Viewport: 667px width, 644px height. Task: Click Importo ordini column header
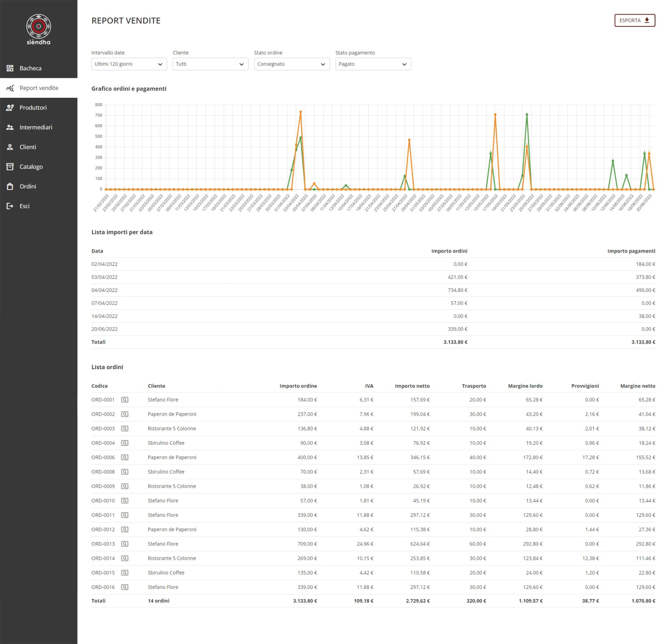click(x=449, y=251)
